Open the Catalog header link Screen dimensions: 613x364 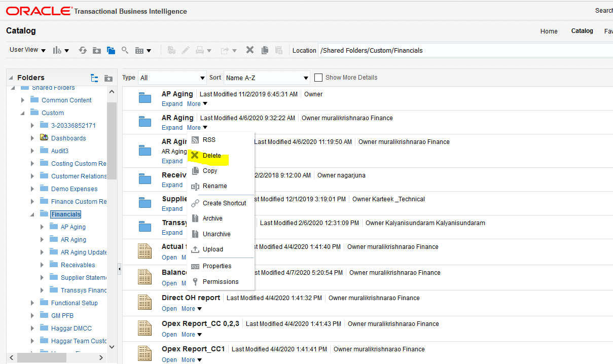[x=582, y=31]
